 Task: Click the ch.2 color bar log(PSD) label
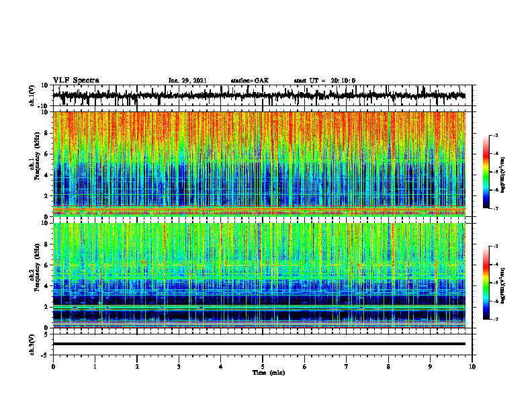502,285
